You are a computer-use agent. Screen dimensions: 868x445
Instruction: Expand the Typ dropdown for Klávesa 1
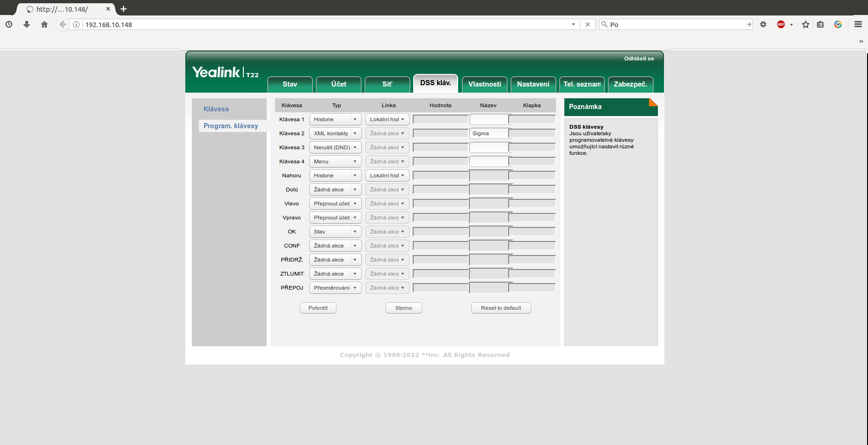[x=335, y=119]
